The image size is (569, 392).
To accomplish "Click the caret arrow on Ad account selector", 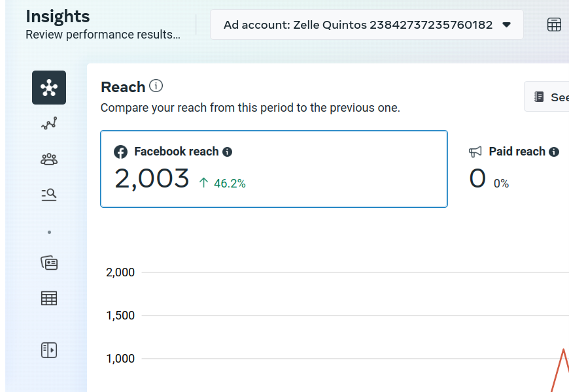I will coord(506,25).
